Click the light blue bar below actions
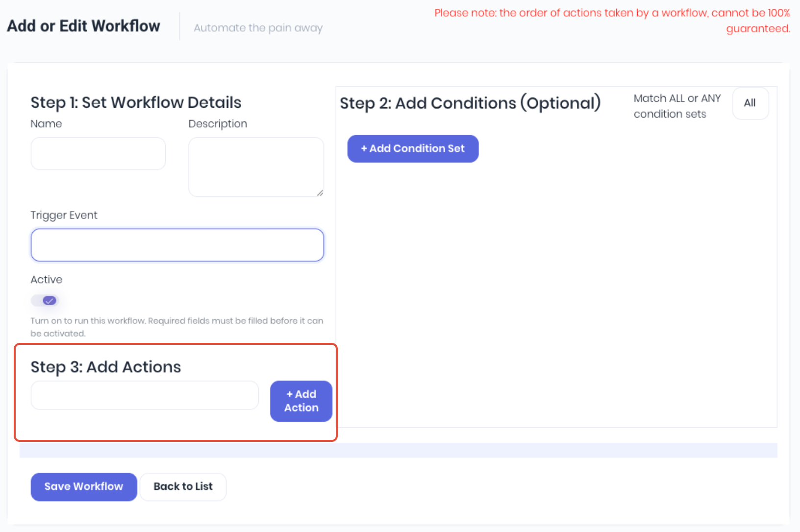 pos(399,450)
